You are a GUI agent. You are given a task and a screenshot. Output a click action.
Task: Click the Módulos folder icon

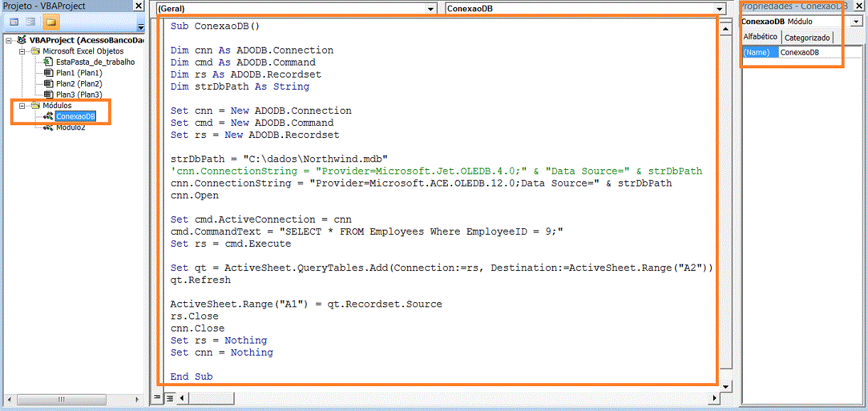click(x=35, y=105)
